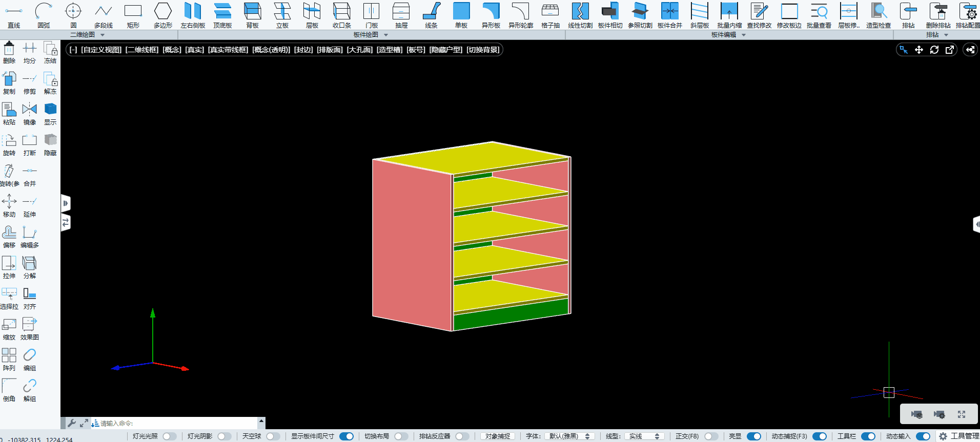Screen dimensions: 980x442
Task: Open the 造型检查 shape check tool
Action: pos(878,15)
